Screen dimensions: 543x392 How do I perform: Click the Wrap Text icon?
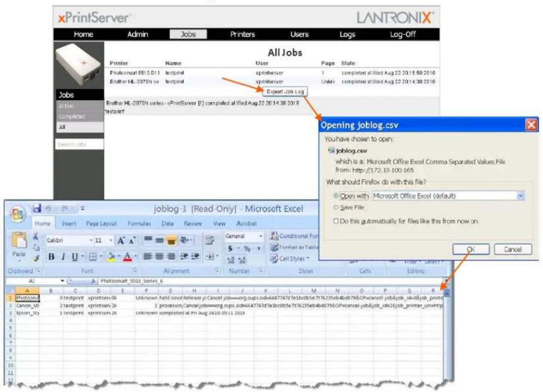coord(209,240)
